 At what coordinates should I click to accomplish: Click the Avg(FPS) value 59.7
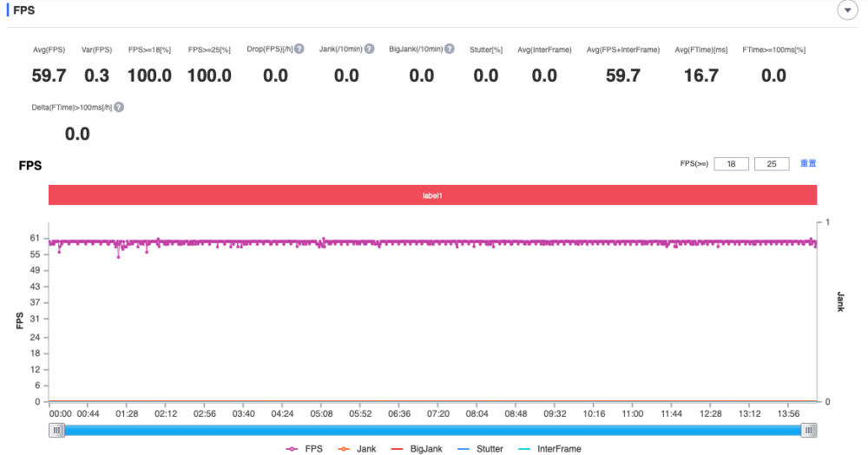tap(49, 76)
